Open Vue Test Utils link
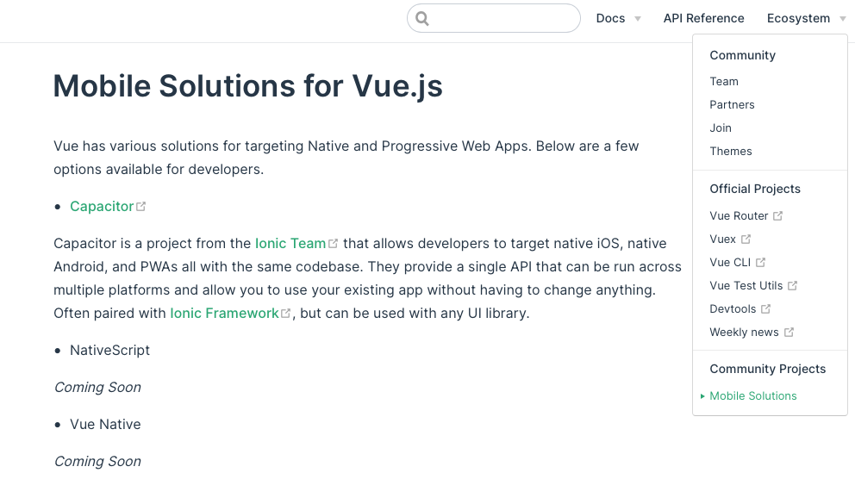Viewport: 855px width, 504px height. tap(746, 285)
